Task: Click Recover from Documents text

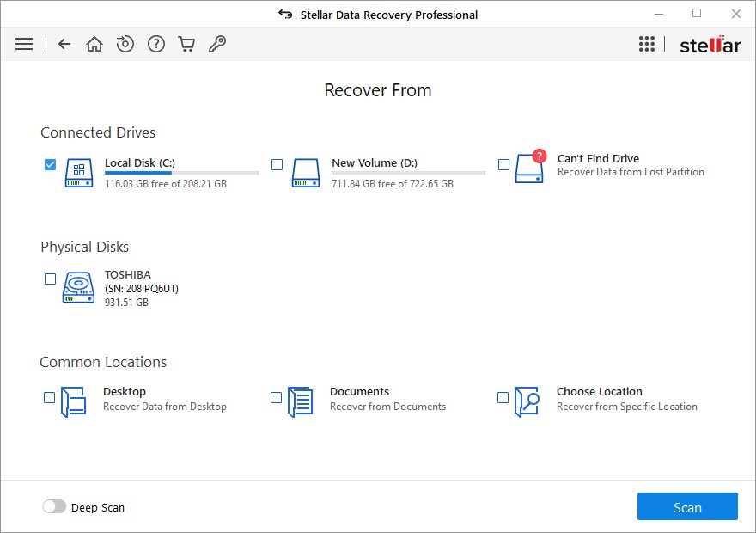Action: point(388,407)
